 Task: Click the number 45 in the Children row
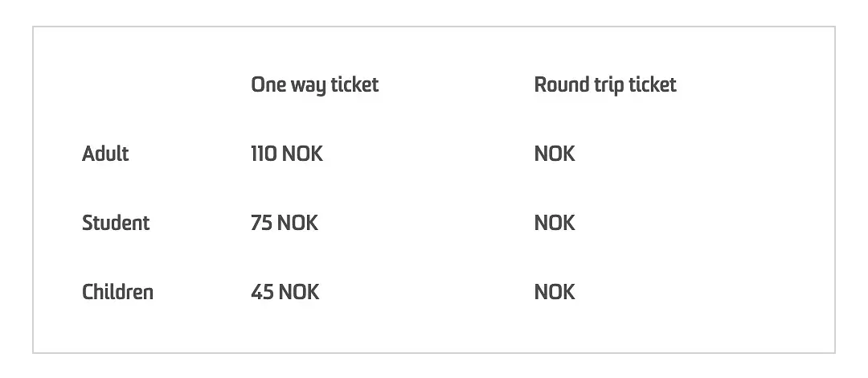(x=262, y=292)
